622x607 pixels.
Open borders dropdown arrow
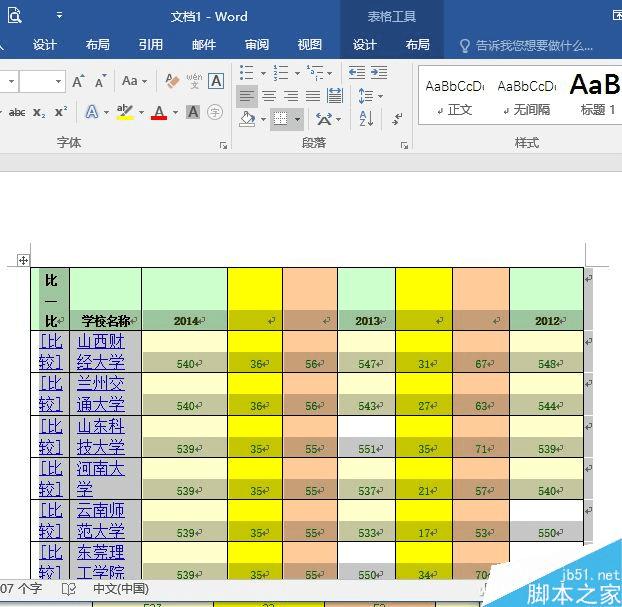(x=298, y=119)
